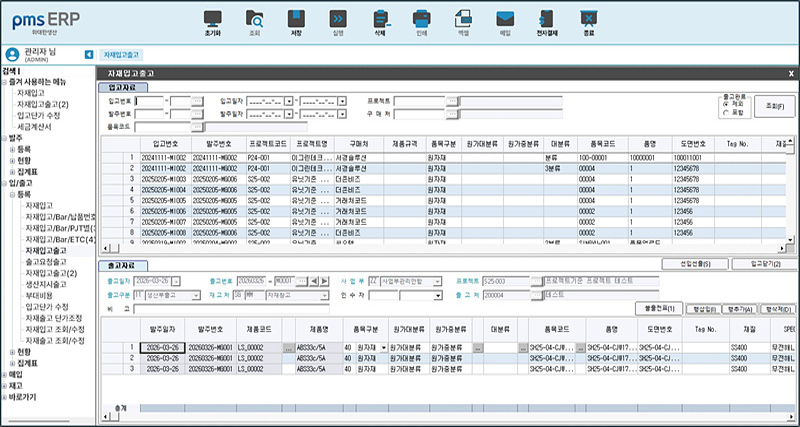Switch to the 입고자료 tab
The width and height of the screenshot is (800, 427).
pyautogui.click(x=125, y=87)
